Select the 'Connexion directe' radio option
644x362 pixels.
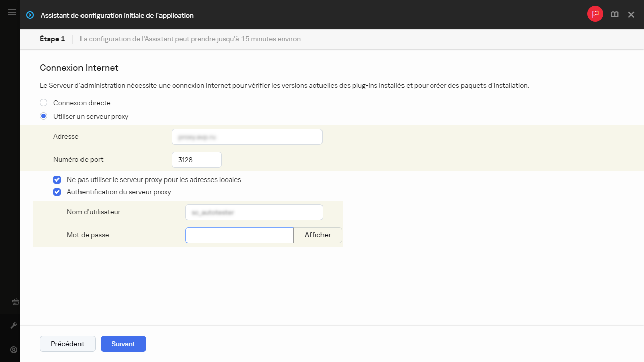point(44,103)
